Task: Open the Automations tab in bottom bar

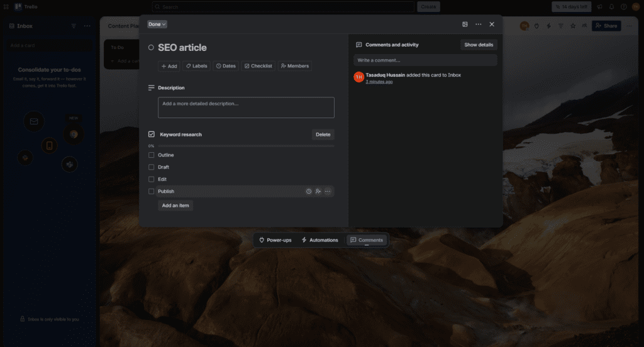Action: point(320,240)
